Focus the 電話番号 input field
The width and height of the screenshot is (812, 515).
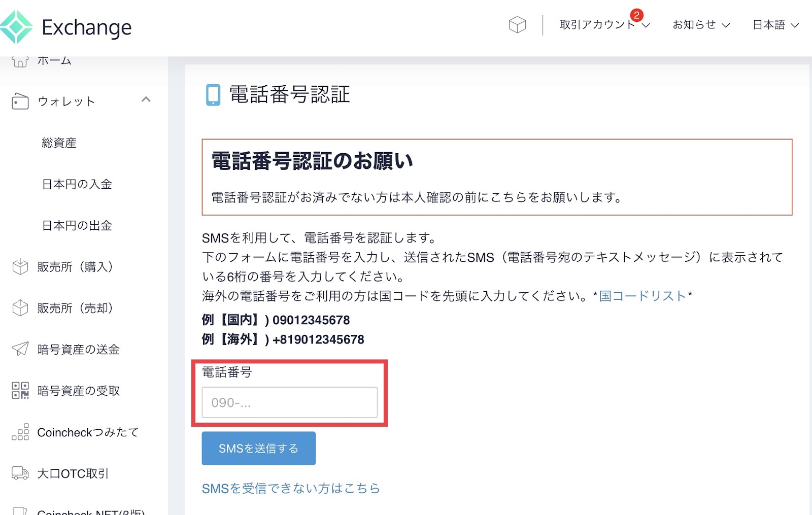click(x=290, y=402)
